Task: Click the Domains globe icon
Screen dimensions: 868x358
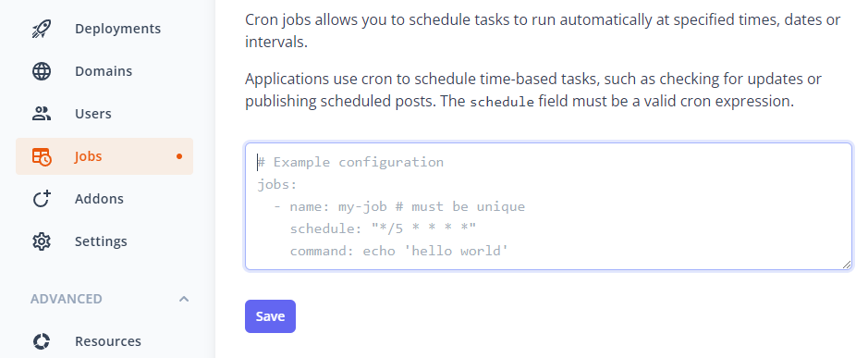Action: pos(42,71)
